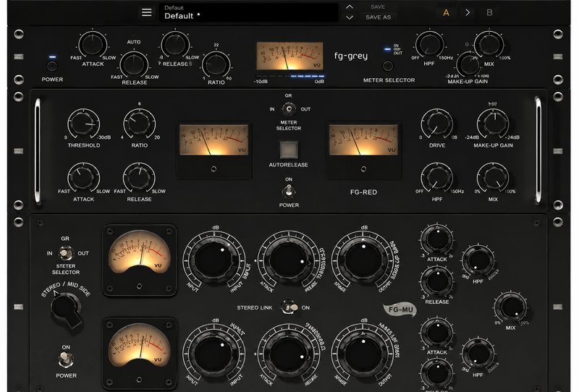Flip the FG-MU POWER switch

coord(66,359)
